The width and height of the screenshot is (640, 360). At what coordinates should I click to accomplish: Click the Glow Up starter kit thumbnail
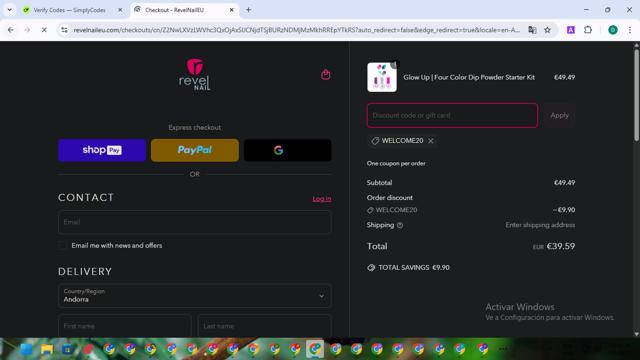click(382, 77)
